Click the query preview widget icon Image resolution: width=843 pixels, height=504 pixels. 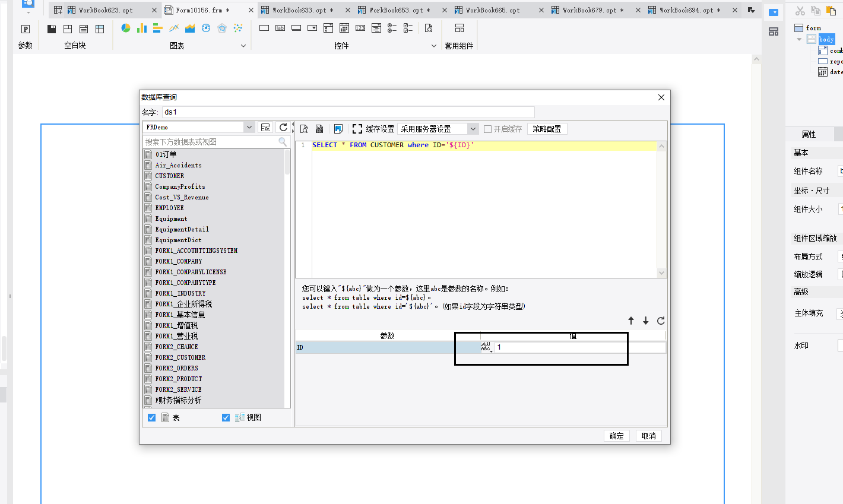point(429,28)
